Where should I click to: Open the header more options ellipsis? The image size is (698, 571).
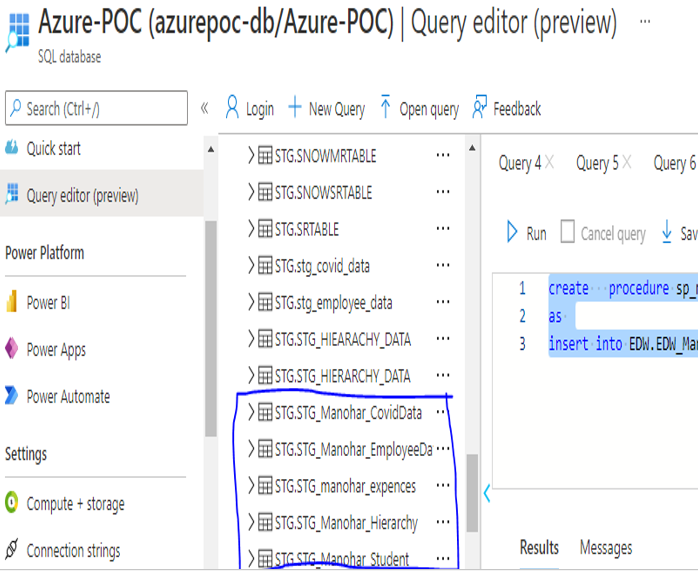tap(645, 21)
